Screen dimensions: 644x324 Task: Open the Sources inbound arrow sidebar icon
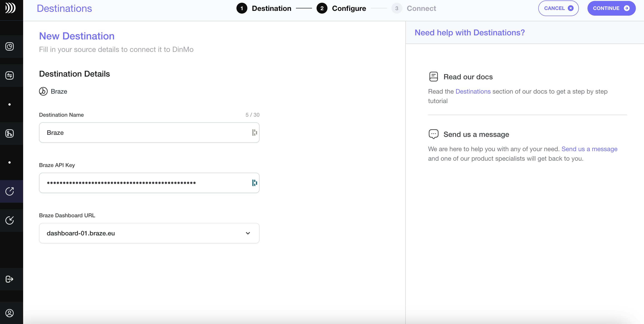10,220
